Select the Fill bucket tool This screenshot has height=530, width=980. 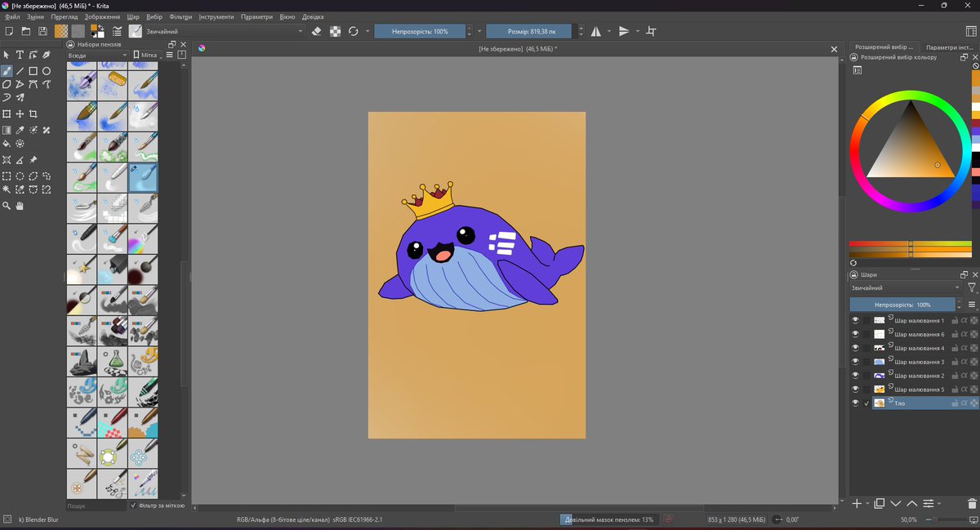tap(7, 144)
